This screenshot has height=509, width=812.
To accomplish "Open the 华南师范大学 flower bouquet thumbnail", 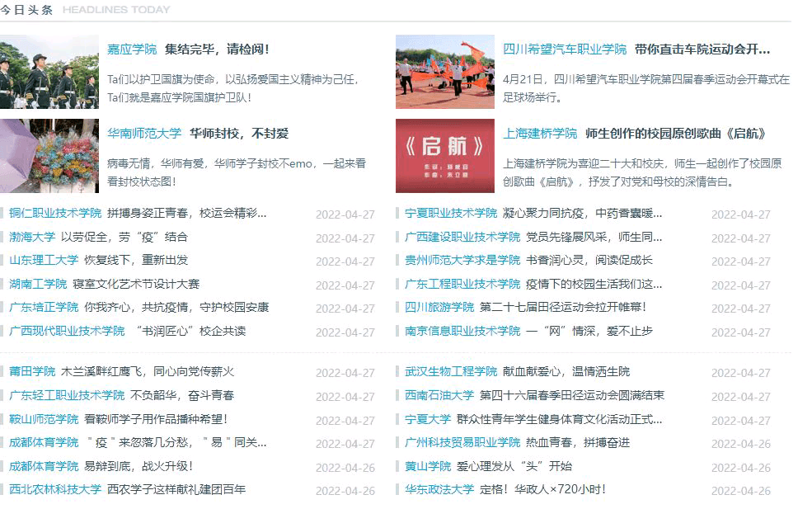I will (x=49, y=156).
